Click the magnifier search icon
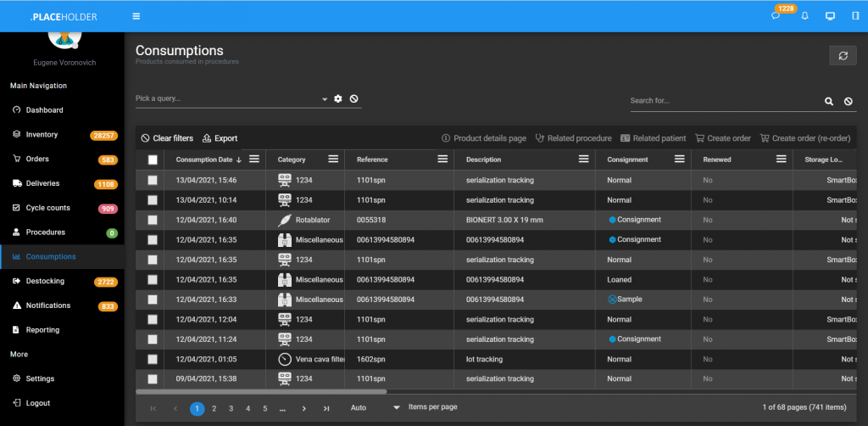 coord(829,101)
